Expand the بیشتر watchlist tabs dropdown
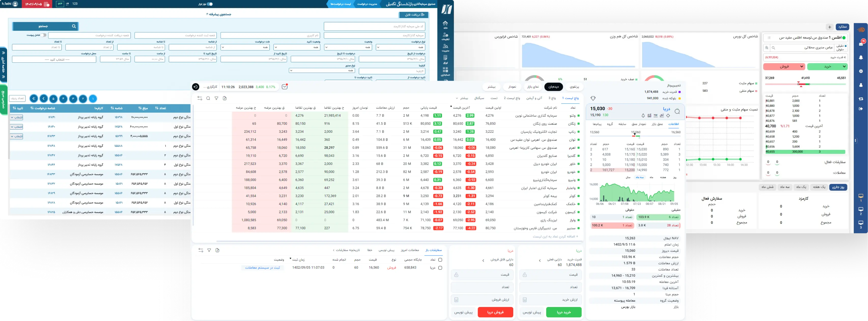This screenshot has width=868, height=321. (462, 98)
